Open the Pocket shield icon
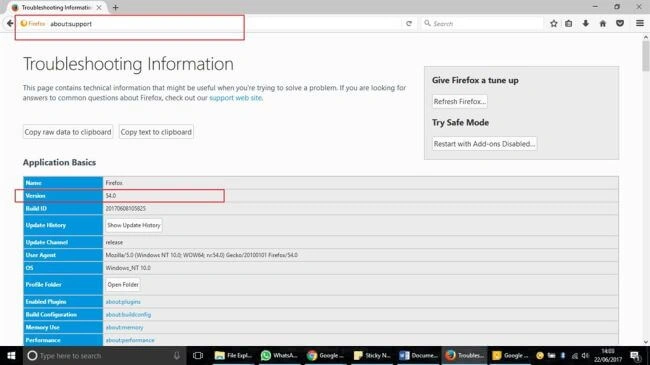Image resolution: width=650 pixels, height=365 pixels. coord(620,24)
